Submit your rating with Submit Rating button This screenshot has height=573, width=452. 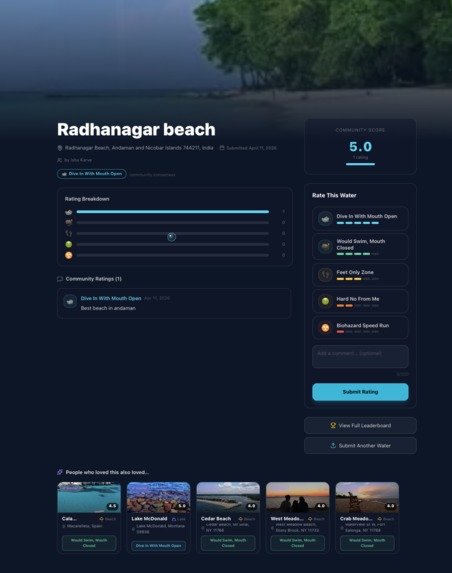coord(360,392)
